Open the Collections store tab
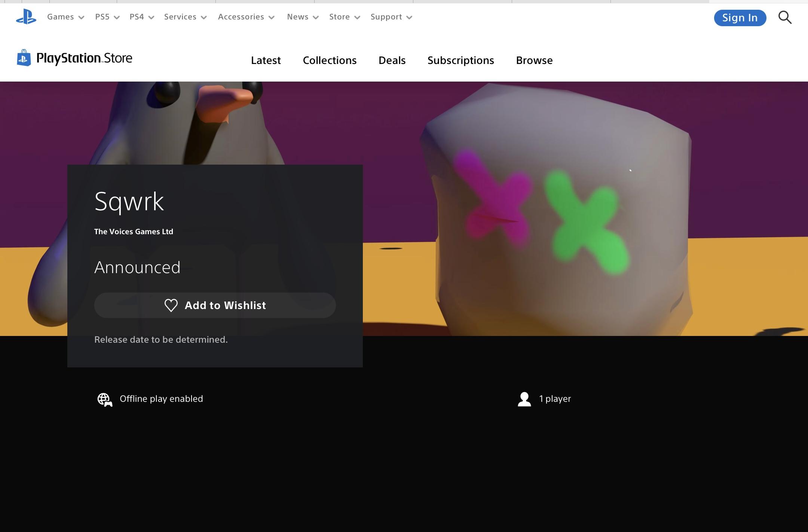This screenshot has height=532, width=808. [x=330, y=60]
